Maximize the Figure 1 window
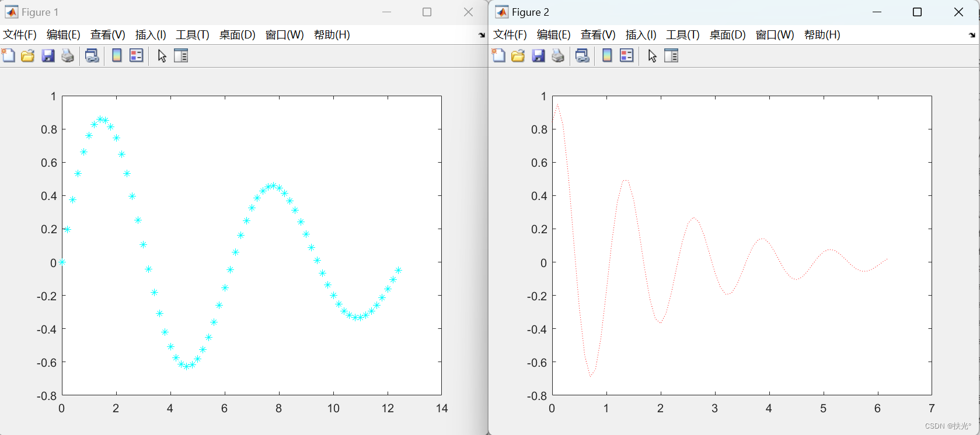Viewport: 980px width, 435px height. (x=427, y=12)
